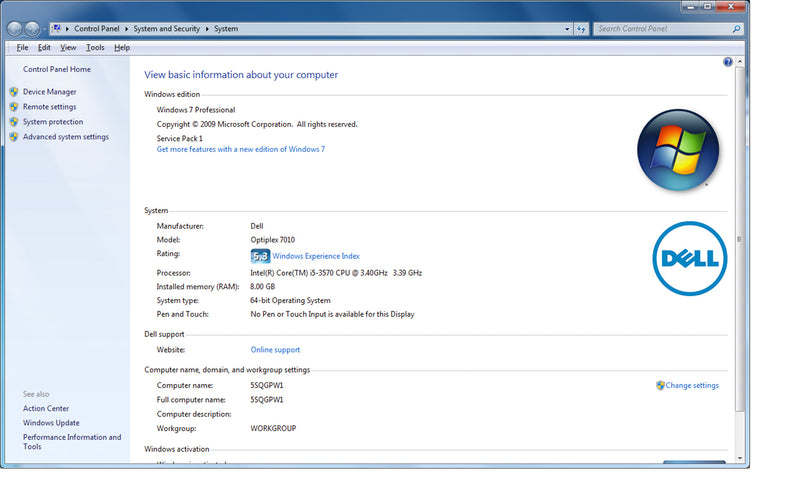Open Device Manager from the sidebar
This screenshot has width=800, height=501.
49,92
